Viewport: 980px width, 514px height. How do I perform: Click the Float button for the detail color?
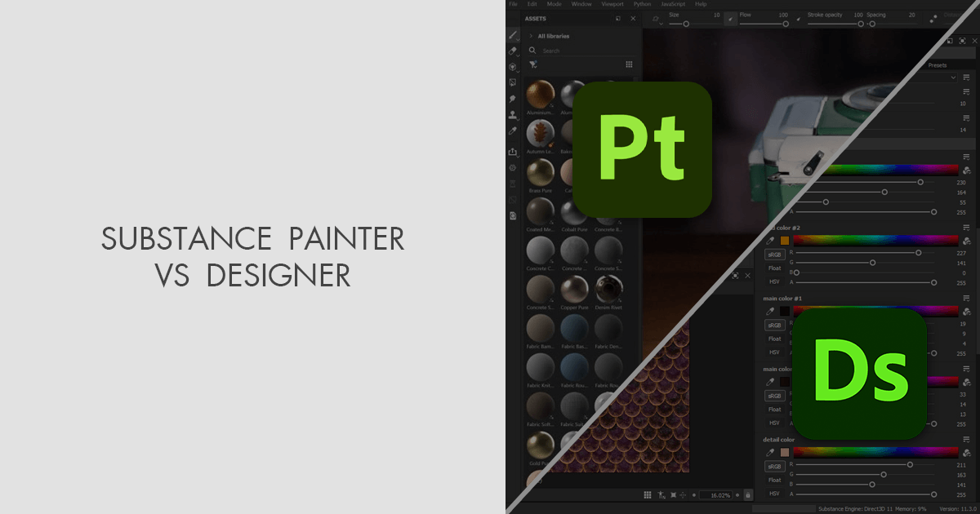pos(774,479)
